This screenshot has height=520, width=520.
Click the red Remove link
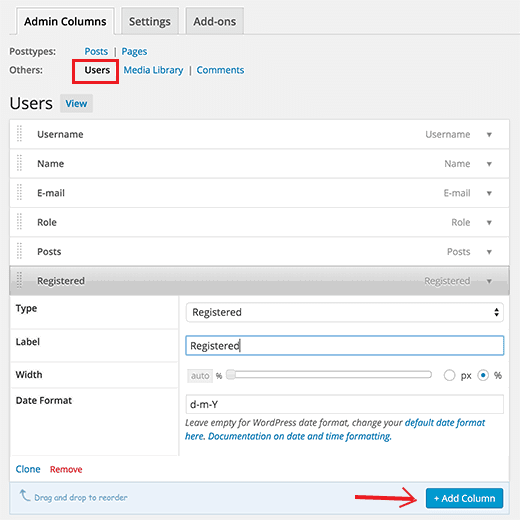(66, 469)
